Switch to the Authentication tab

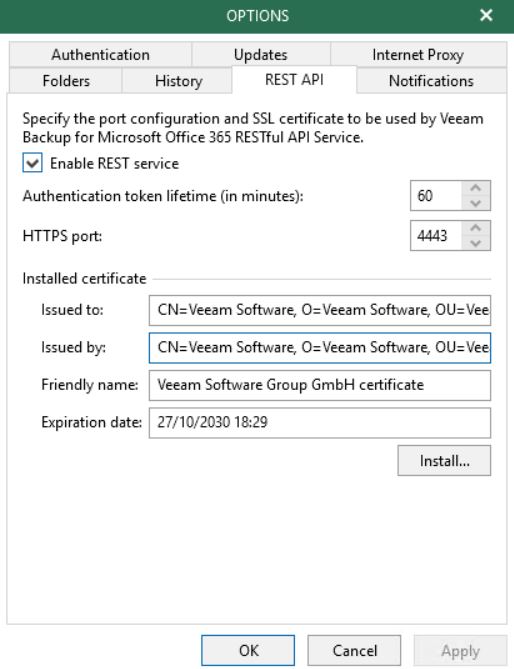point(100,55)
